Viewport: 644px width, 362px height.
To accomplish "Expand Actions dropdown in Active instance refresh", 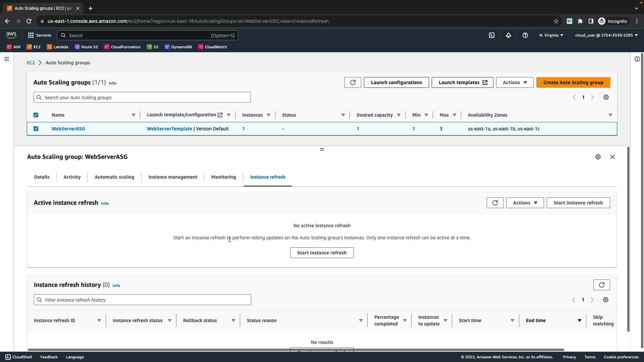I will [525, 203].
